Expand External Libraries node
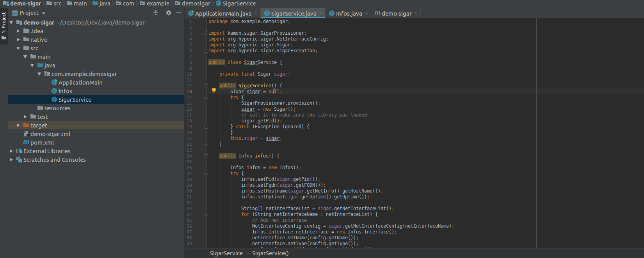644x258 pixels. click(11, 151)
